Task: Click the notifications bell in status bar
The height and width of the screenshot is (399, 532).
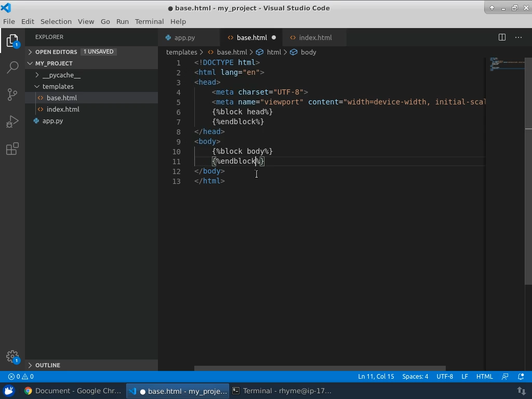Action: [x=521, y=377]
